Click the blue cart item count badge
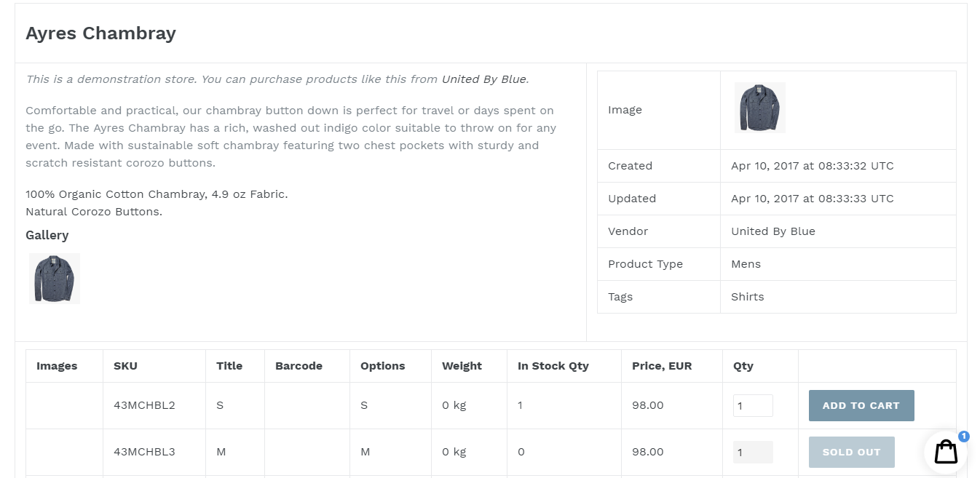980x478 pixels. pos(964,437)
